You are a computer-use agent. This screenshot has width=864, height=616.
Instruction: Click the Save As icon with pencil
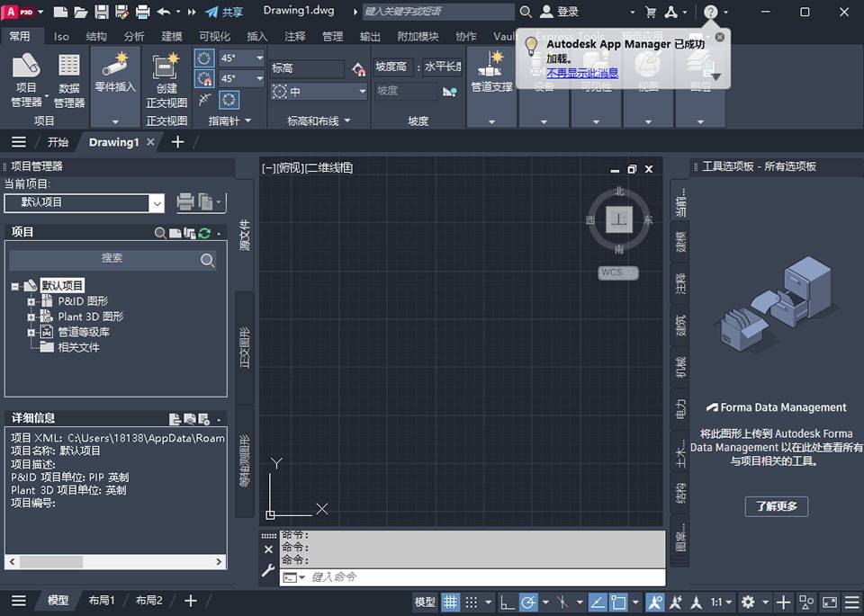(121, 12)
